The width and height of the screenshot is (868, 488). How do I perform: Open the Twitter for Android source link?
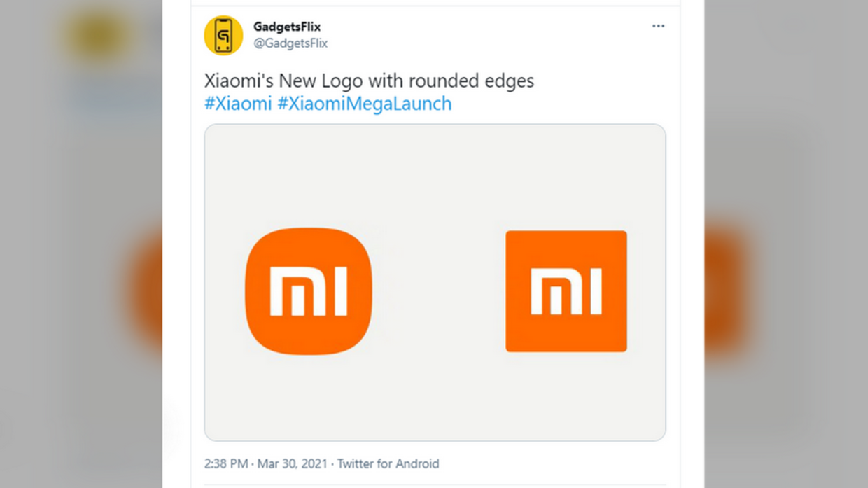tap(388, 463)
